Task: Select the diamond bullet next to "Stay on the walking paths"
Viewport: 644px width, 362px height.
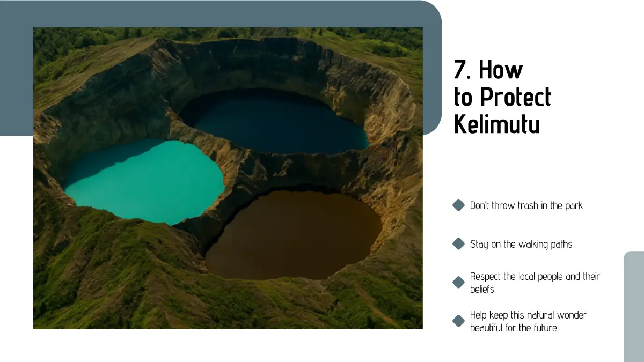Action: pyautogui.click(x=458, y=244)
